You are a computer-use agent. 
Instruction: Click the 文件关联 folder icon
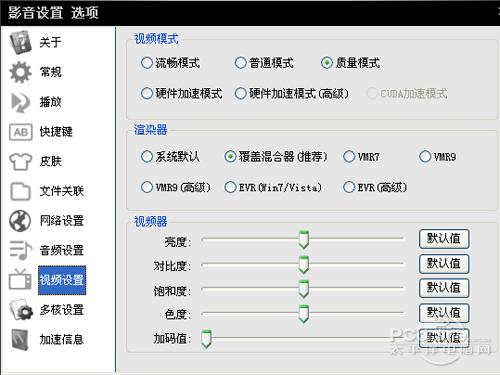tap(20, 191)
